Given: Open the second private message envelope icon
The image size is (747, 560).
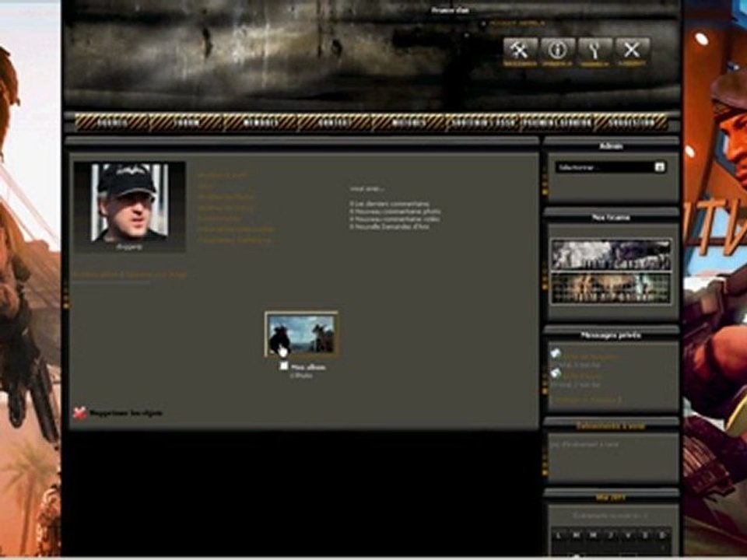Looking at the screenshot, I should (556, 373).
